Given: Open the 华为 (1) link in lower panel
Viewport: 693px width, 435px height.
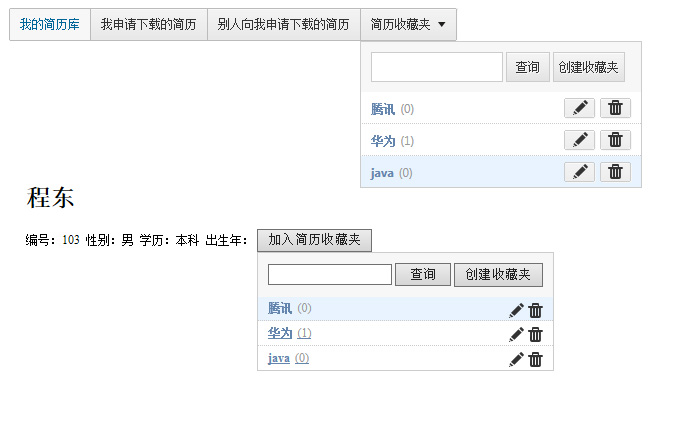Looking at the screenshot, I should point(289,333).
